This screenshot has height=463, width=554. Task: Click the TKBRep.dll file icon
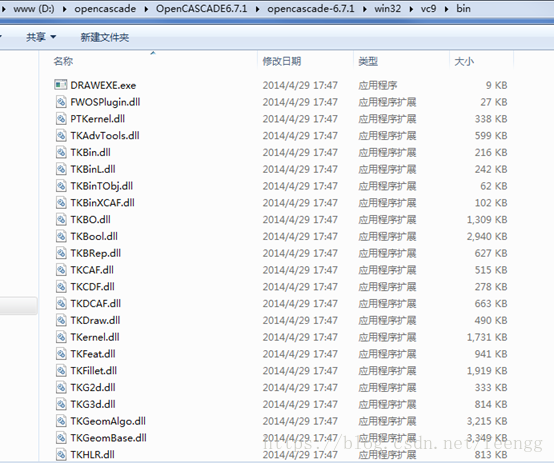(x=61, y=253)
